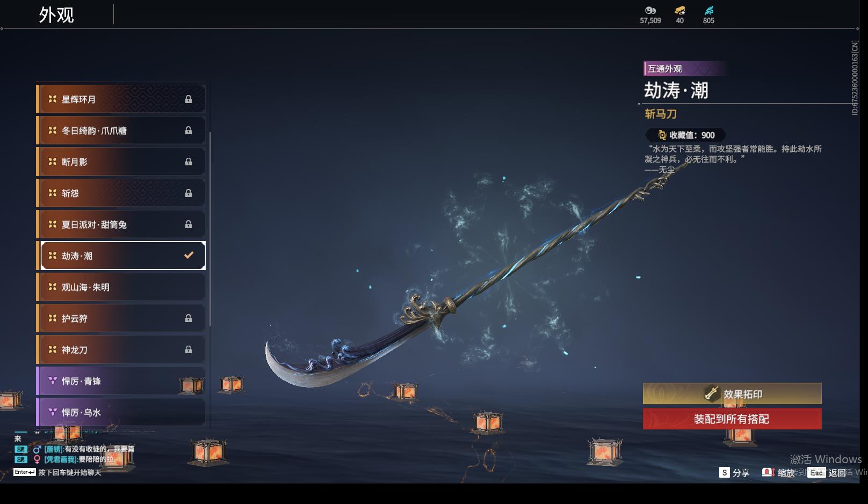Click the gold bar currency icon
The width and height of the screenshot is (868, 504).
pos(680,10)
